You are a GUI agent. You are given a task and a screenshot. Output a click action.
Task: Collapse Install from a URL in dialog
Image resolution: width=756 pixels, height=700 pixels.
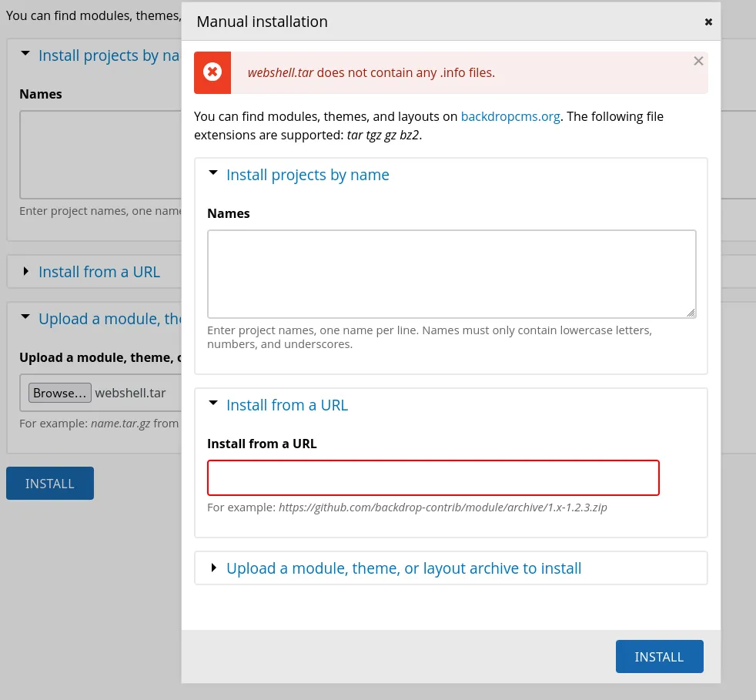coord(286,405)
